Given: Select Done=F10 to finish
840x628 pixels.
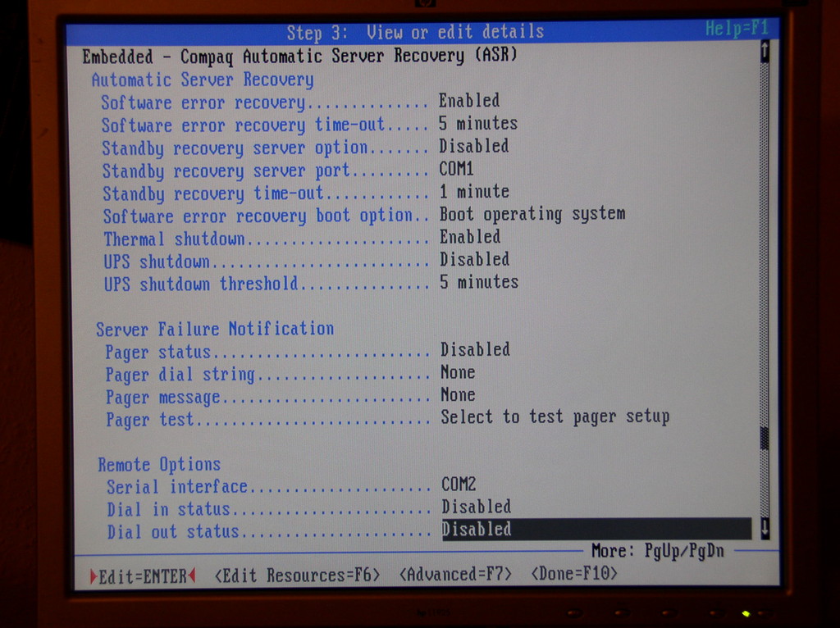Looking at the screenshot, I should (x=574, y=573).
